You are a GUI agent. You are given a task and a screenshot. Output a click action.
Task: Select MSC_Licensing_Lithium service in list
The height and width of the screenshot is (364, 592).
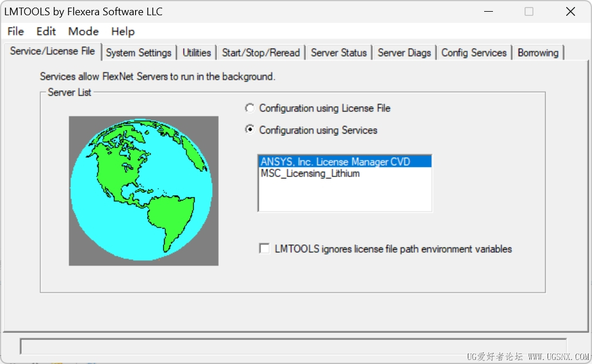tap(345, 174)
